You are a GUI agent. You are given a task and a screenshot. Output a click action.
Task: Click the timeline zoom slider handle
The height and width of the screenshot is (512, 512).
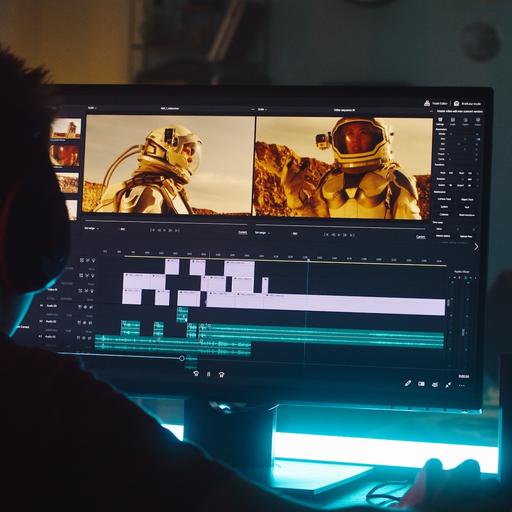tap(182, 358)
